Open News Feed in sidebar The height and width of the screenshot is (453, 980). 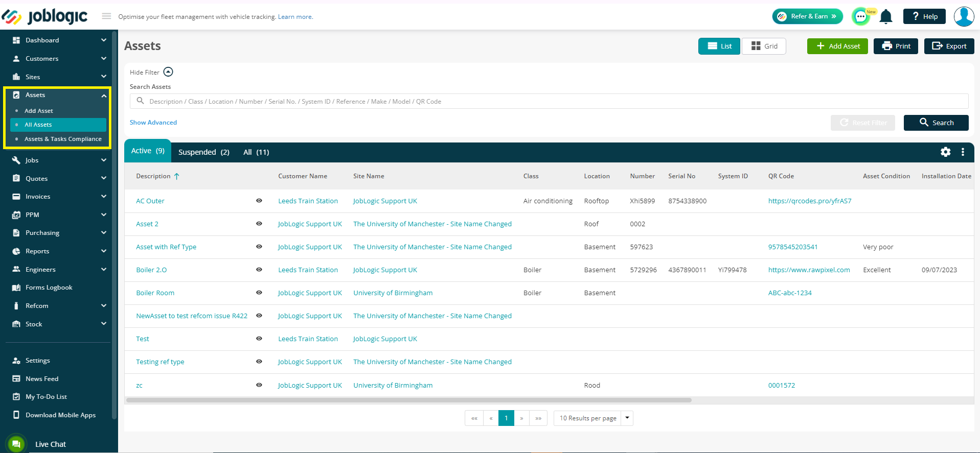(x=42, y=379)
